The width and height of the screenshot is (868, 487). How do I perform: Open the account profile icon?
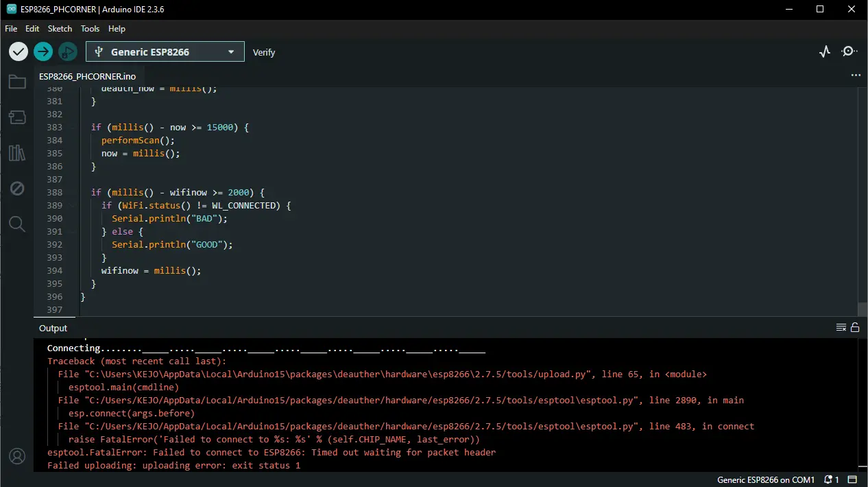[x=17, y=455]
